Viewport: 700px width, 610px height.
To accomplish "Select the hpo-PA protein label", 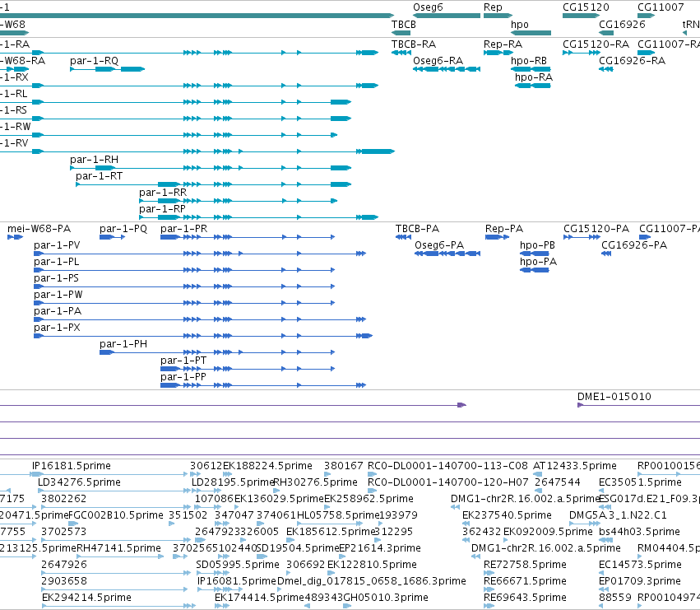I will (x=539, y=262).
